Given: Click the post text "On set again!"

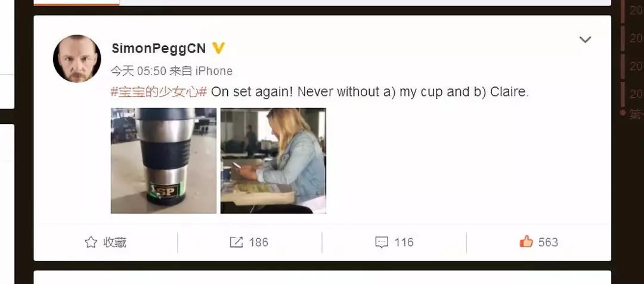Looking at the screenshot, I should pos(252,92).
